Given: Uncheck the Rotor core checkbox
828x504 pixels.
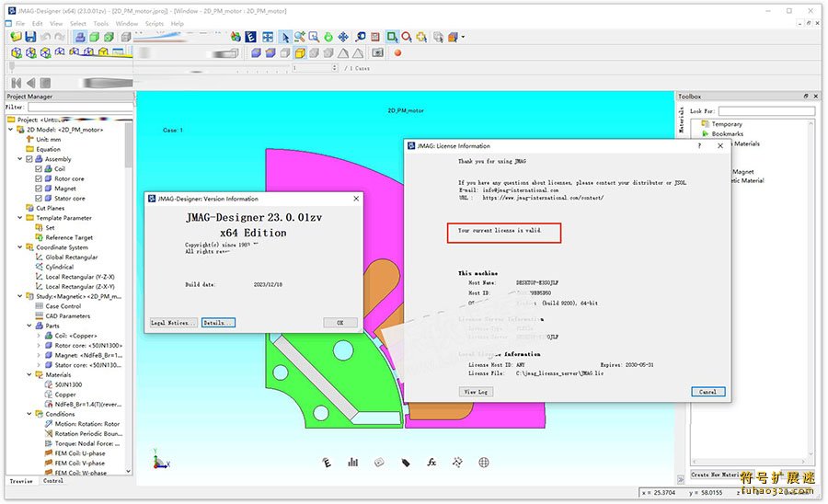Looking at the screenshot, I should click(x=39, y=178).
